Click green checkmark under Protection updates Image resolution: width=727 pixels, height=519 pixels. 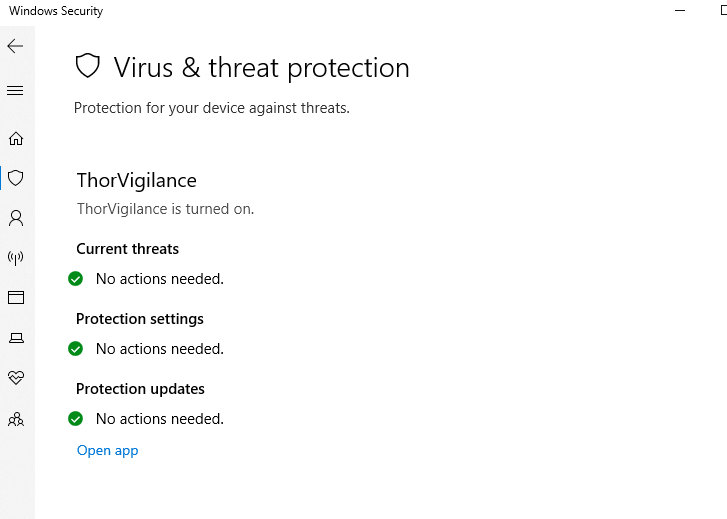pyautogui.click(x=75, y=419)
